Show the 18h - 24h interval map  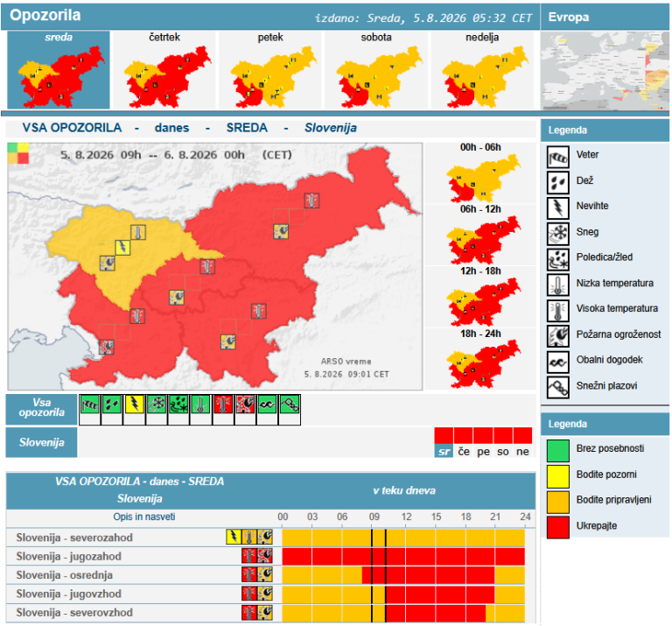pos(481,359)
